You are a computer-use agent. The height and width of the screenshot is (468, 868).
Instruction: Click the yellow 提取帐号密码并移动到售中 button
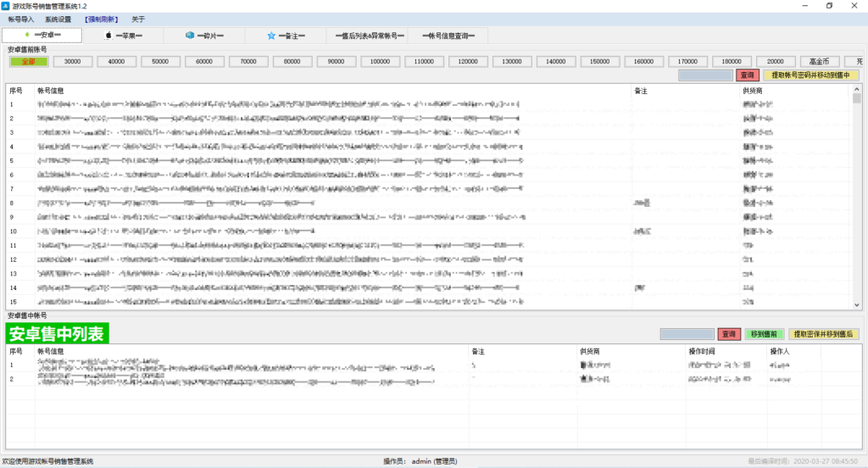pos(811,75)
